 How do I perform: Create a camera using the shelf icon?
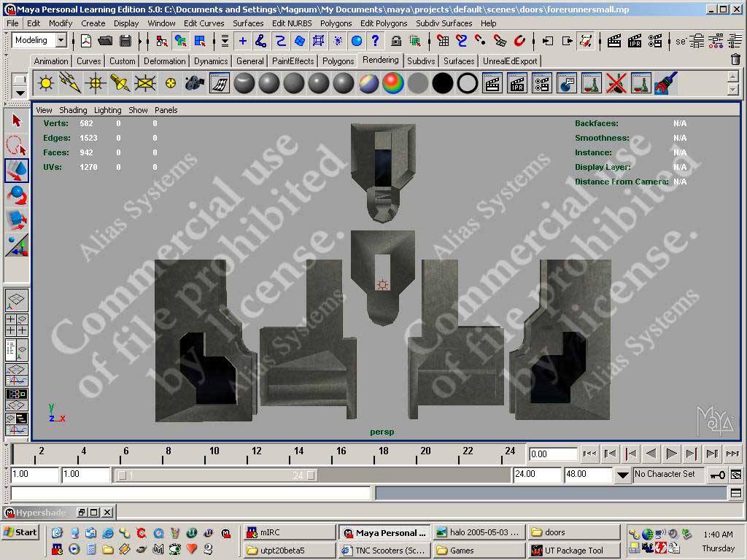[x=194, y=83]
